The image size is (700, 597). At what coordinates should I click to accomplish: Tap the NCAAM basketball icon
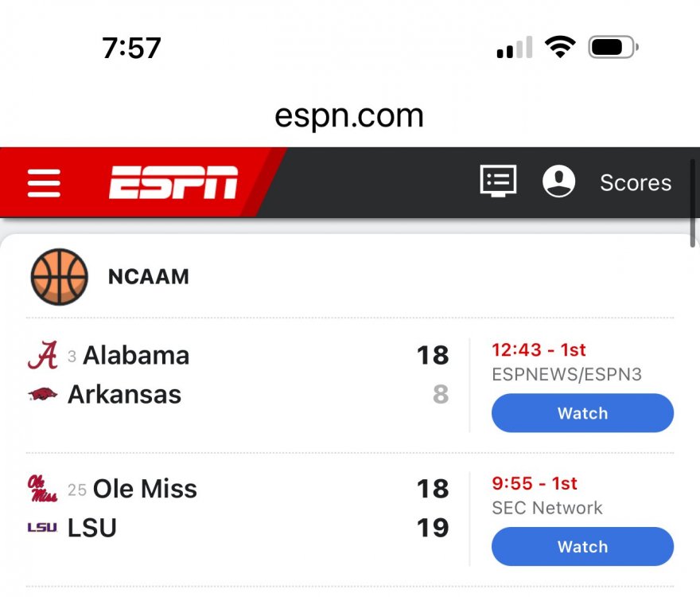pyautogui.click(x=59, y=277)
